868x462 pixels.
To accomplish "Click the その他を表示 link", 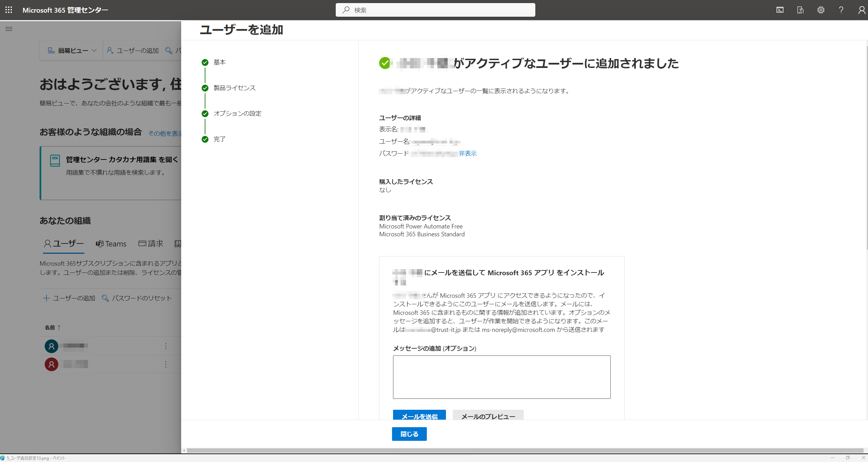I will point(165,134).
